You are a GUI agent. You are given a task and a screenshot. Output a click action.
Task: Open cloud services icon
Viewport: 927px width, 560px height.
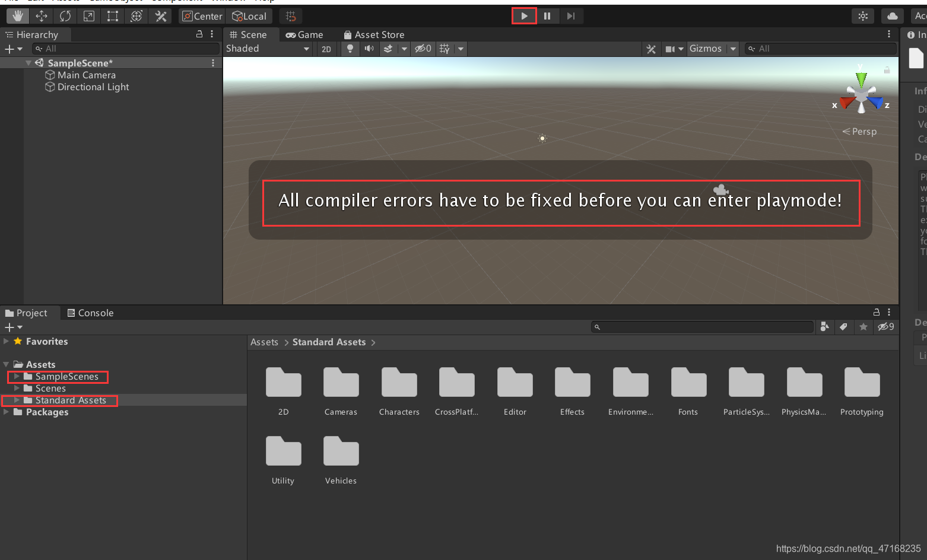tap(893, 16)
